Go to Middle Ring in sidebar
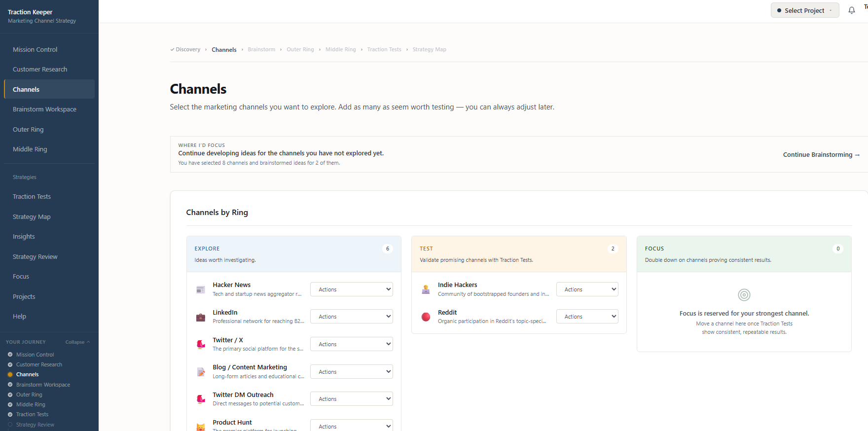 click(49, 149)
